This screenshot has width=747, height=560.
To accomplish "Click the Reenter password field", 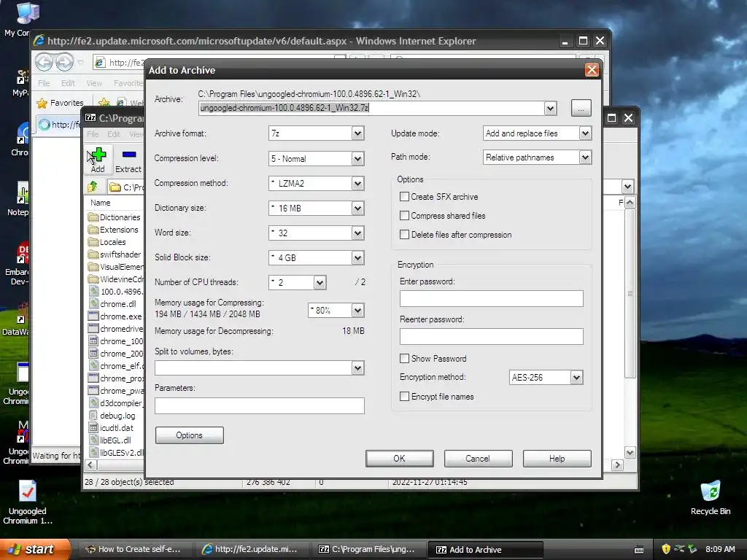I will click(x=491, y=336).
